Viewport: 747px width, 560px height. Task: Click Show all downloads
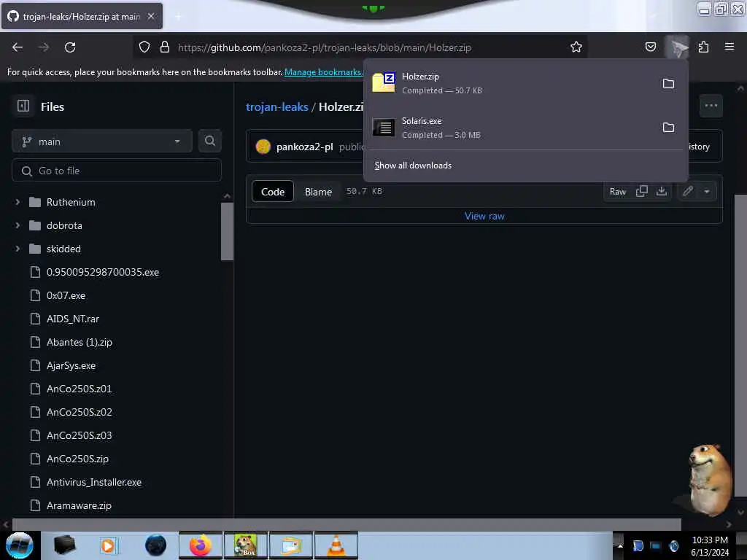pyautogui.click(x=413, y=166)
